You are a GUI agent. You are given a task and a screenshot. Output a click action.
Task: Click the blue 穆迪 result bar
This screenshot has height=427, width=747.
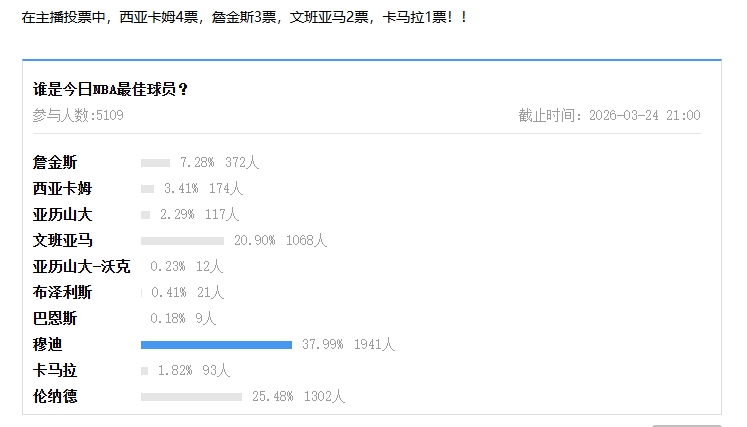point(216,344)
